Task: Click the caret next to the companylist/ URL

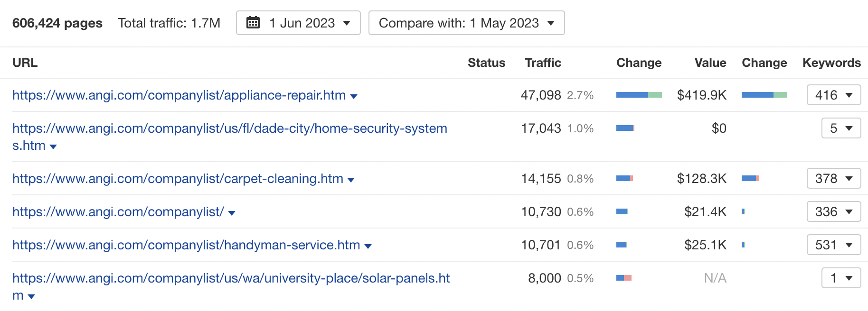Action: (232, 213)
